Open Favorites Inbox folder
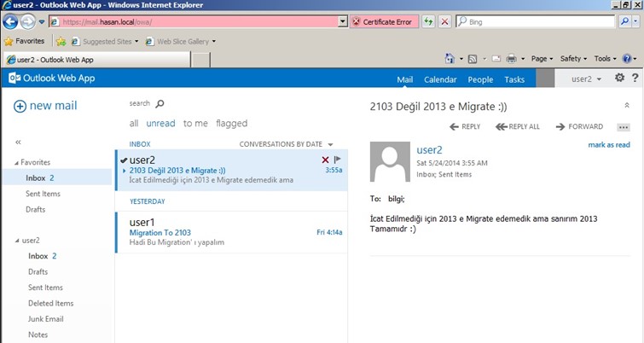This screenshot has width=644, height=343. (x=57, y=177)
